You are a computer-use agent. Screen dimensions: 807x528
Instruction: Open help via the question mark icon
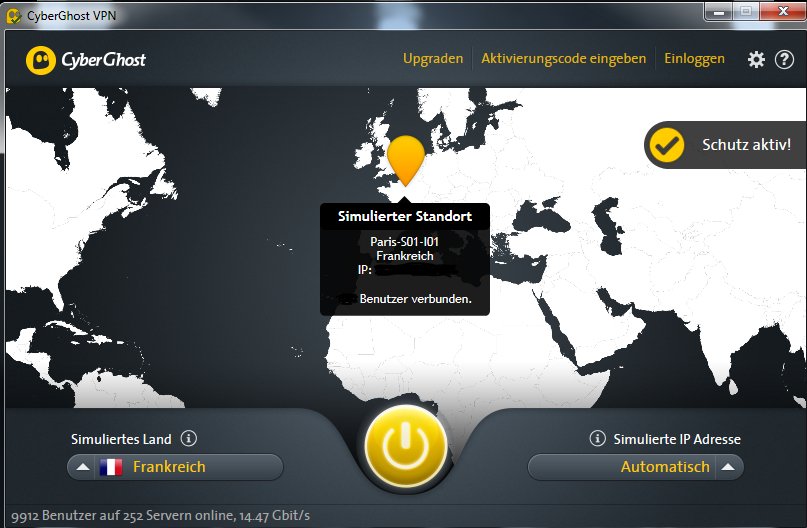[784, 60]
